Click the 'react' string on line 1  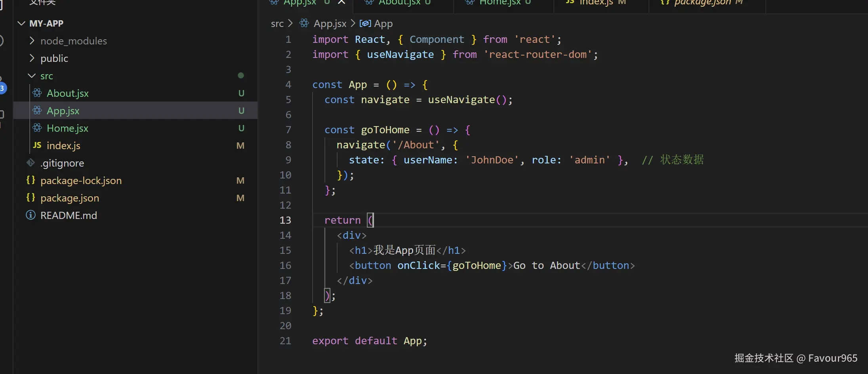(534, 39)
